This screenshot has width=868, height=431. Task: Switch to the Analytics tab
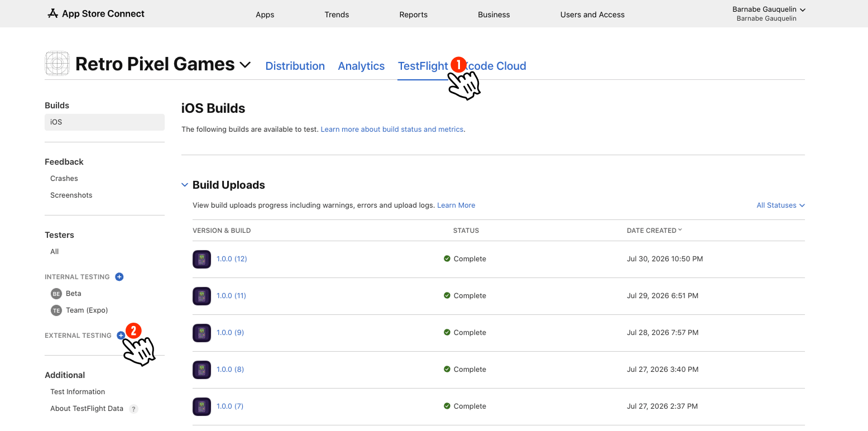pos(361,66)
